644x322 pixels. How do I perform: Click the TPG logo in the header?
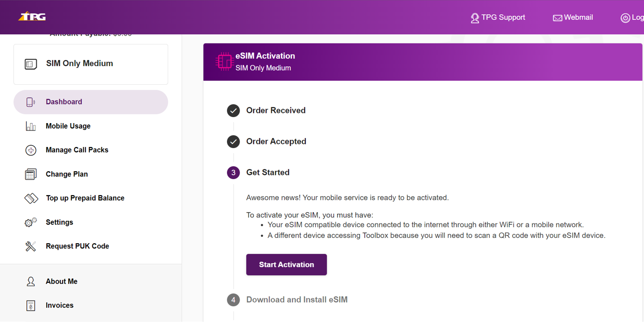[x=32, y=15]
